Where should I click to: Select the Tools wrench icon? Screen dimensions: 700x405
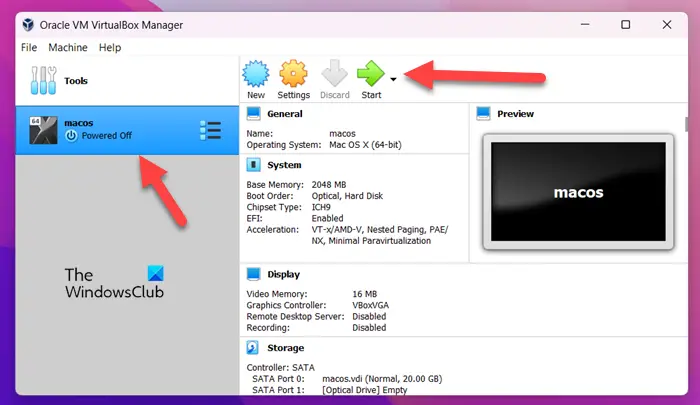(43, 80)
